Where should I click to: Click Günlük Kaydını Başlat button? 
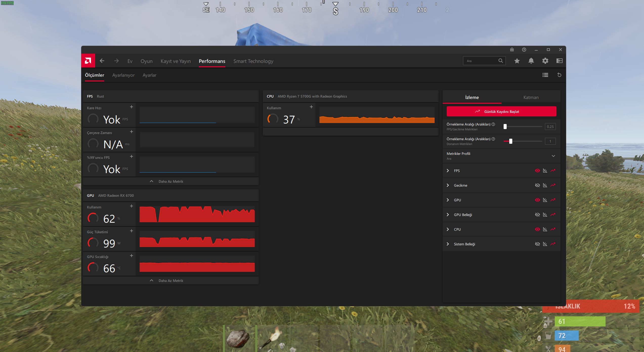501,111
